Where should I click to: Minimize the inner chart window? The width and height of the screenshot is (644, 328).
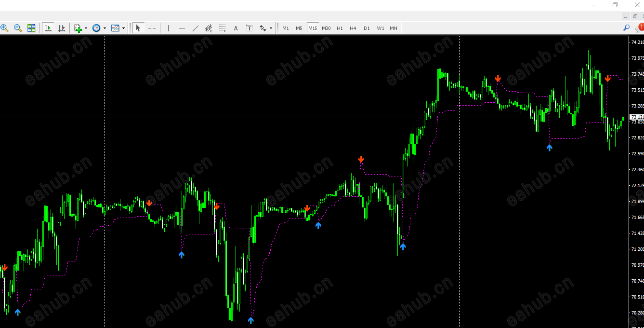click(625, 16)
